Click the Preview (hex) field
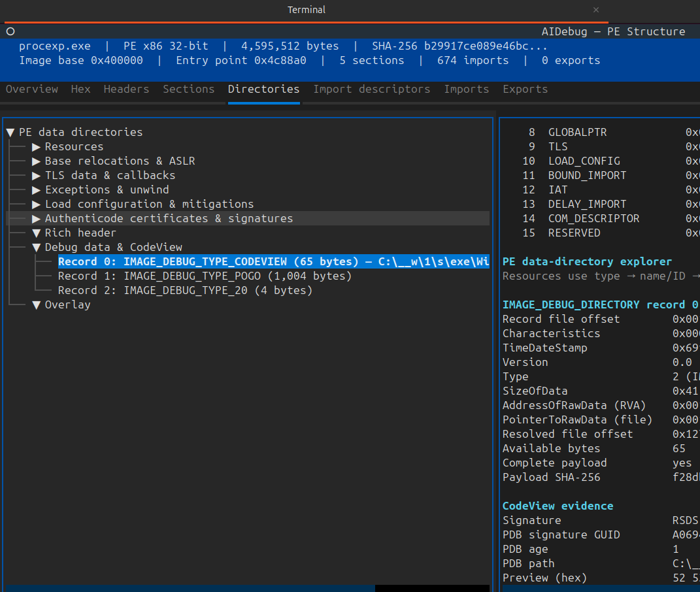The image size is (700, 592). click(599, 578)
